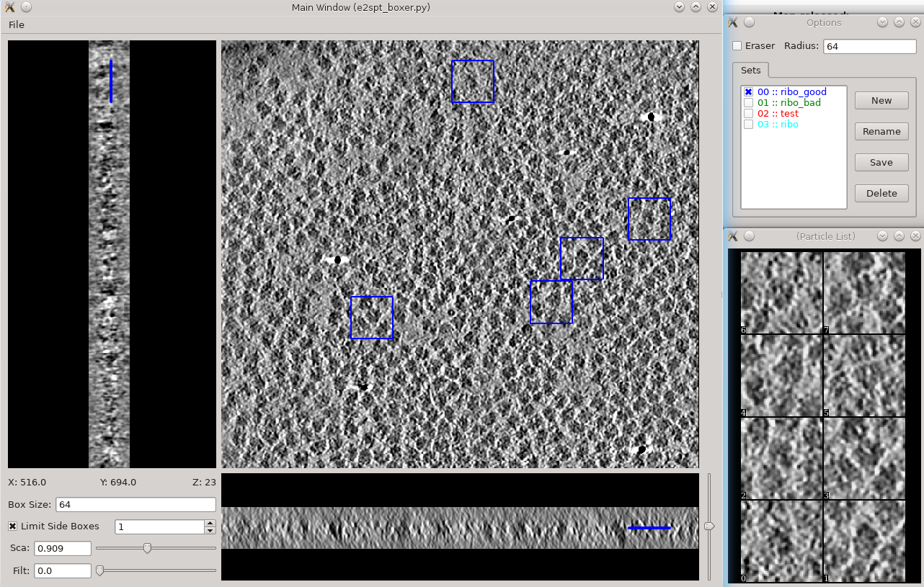Select the Sets tab
The image size is (924, 587).
[x=751, y=71]
